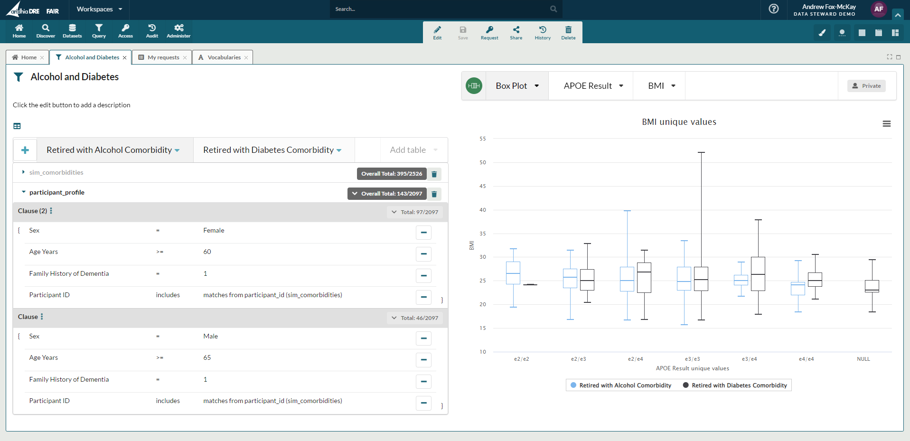This screenshot has height=441, width=910.
Task: Click the Andrew Fox-McKay user name
Action: [x=828, y=6]
